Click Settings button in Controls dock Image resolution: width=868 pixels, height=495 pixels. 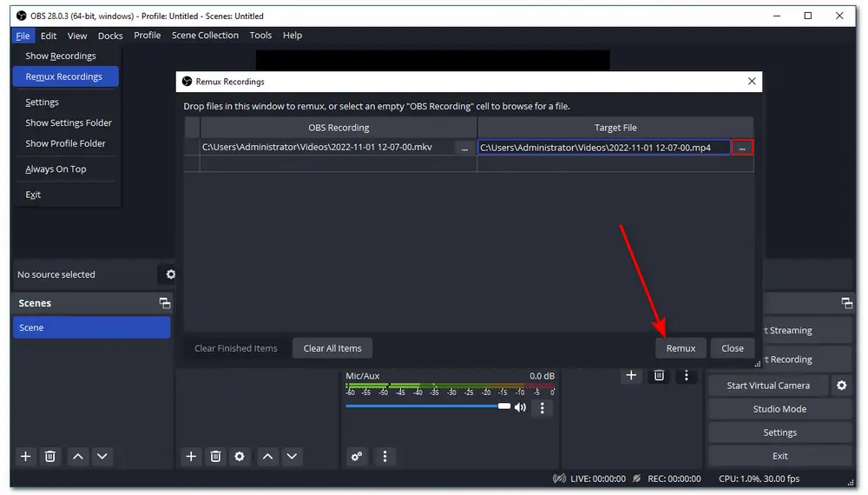click(779, 432)
